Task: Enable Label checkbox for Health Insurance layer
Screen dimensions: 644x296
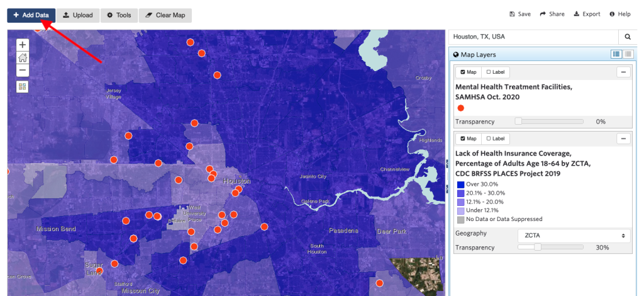Action: coord(496,139)
